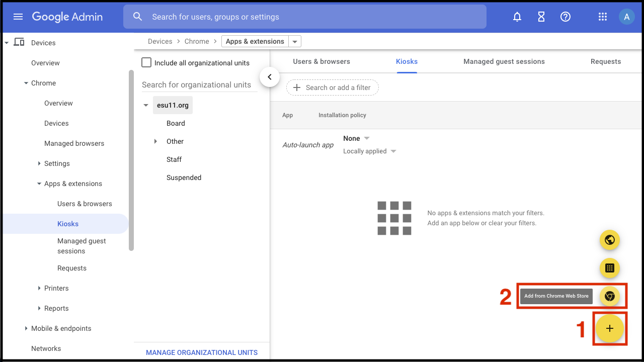Select the Other organizational unit

175,141
